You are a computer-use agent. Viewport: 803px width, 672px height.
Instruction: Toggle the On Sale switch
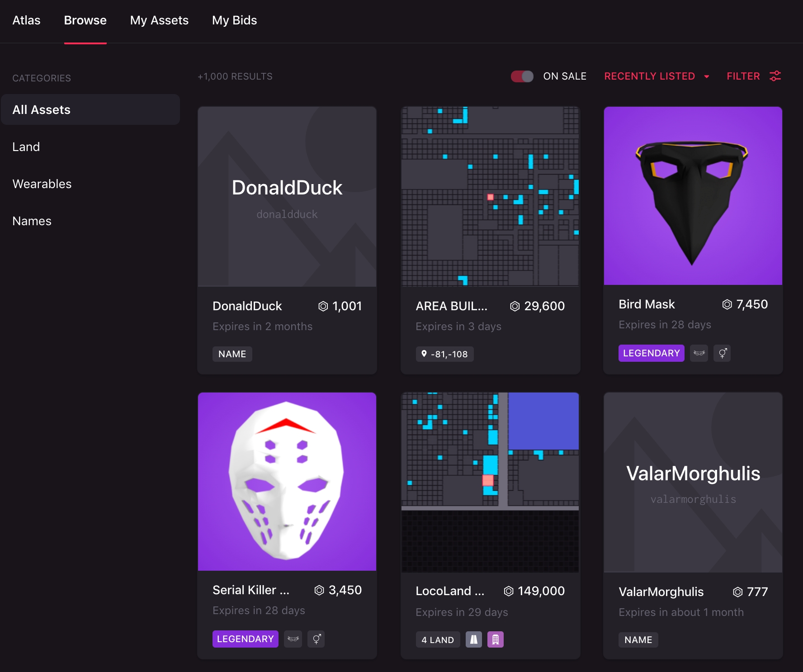point(522,76)
